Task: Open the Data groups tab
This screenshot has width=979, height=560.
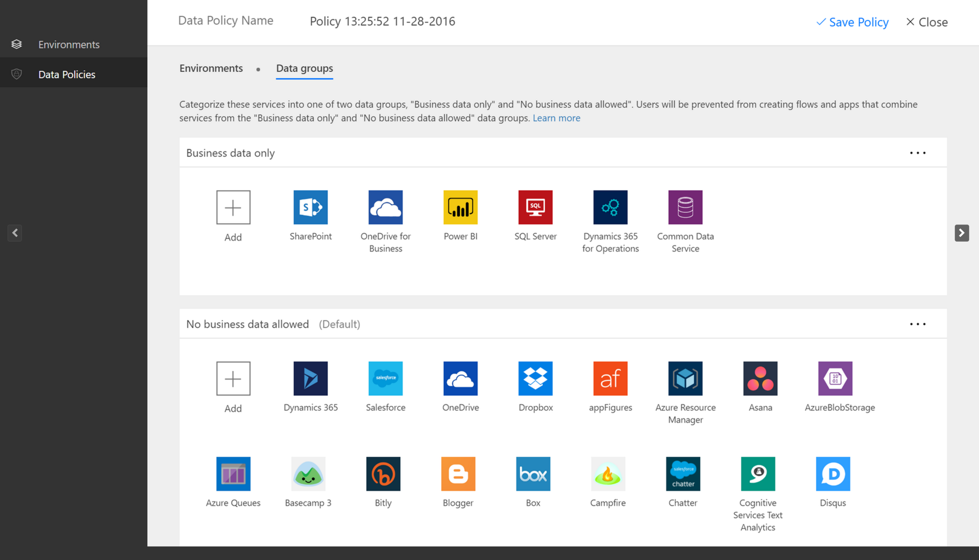Action: point(304,67)
